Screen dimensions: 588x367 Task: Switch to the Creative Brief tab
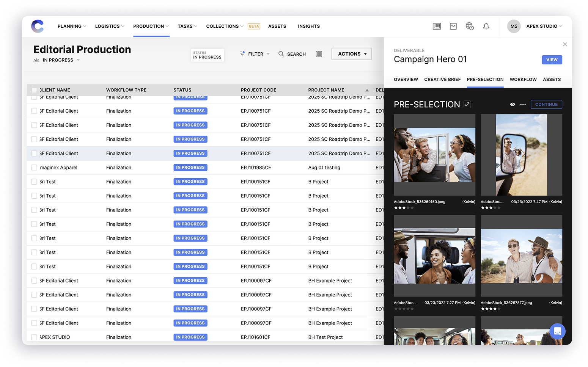pos(442,79)
